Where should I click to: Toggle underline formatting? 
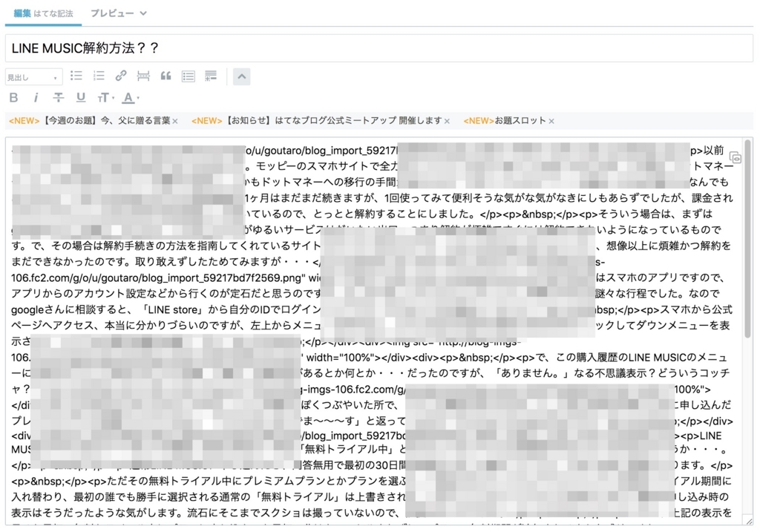click(80, 97)
